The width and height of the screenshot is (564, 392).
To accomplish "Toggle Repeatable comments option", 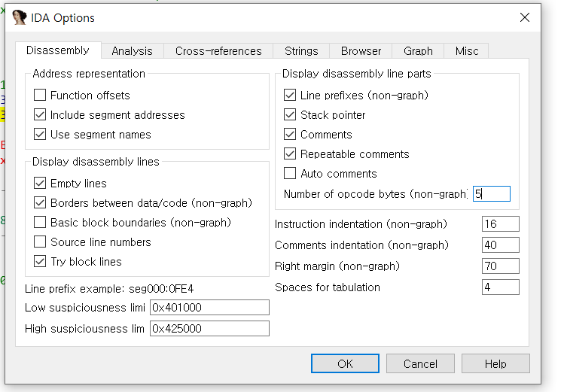I will pos(290,153).
